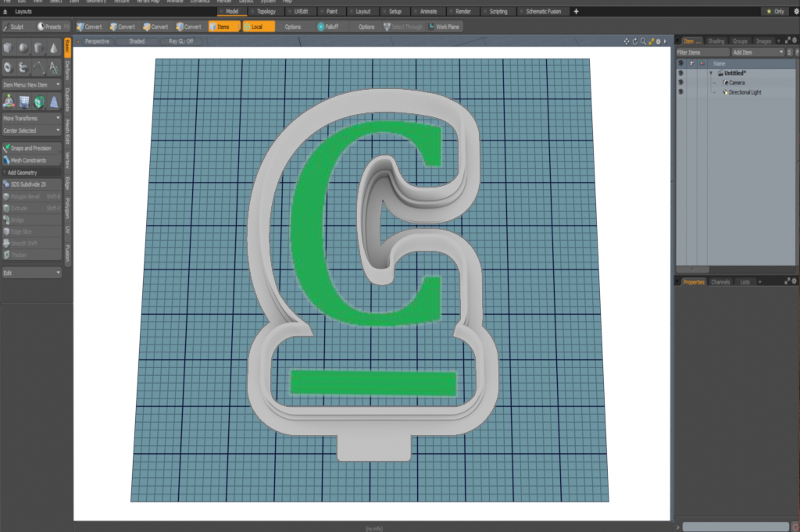Select the Curve drawing tool

click(38, 67)
